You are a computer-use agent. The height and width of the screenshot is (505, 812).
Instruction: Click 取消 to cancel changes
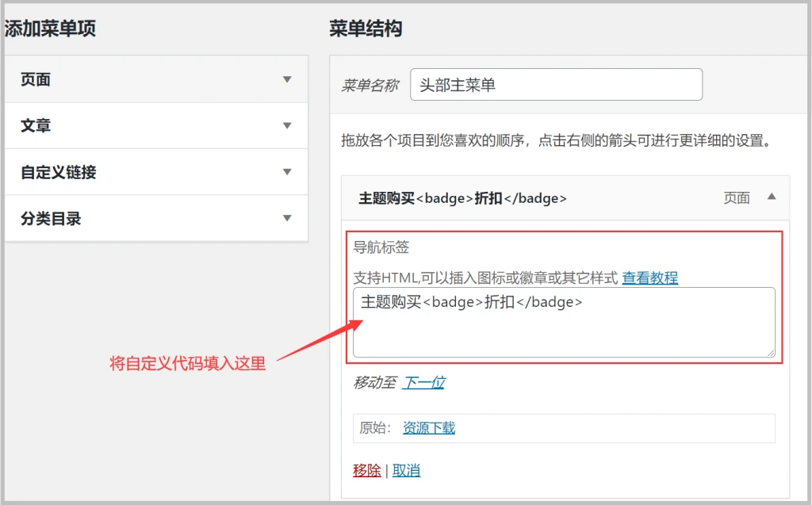click(x=405, y=470)
